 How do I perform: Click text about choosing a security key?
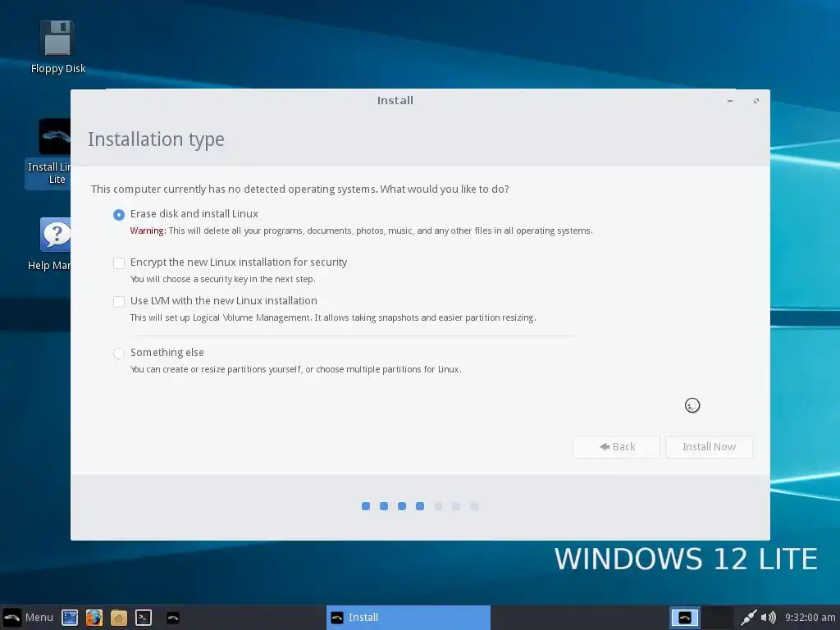tap(223, 279)
